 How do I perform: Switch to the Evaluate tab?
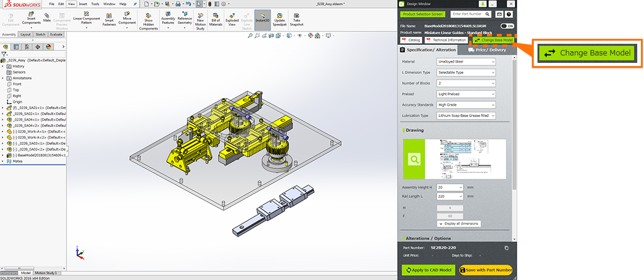[56, 35]
